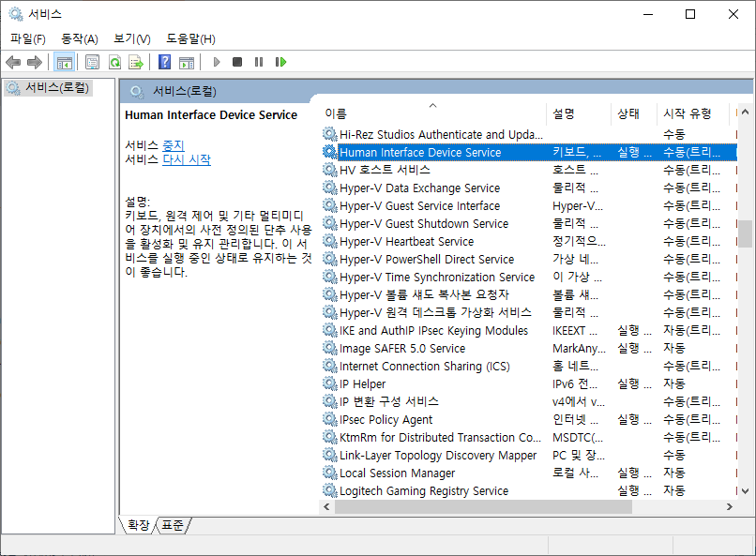756x556 pixels.
Task: Toggle the show/hide action pane icon
Action: (x=187, y=62)
